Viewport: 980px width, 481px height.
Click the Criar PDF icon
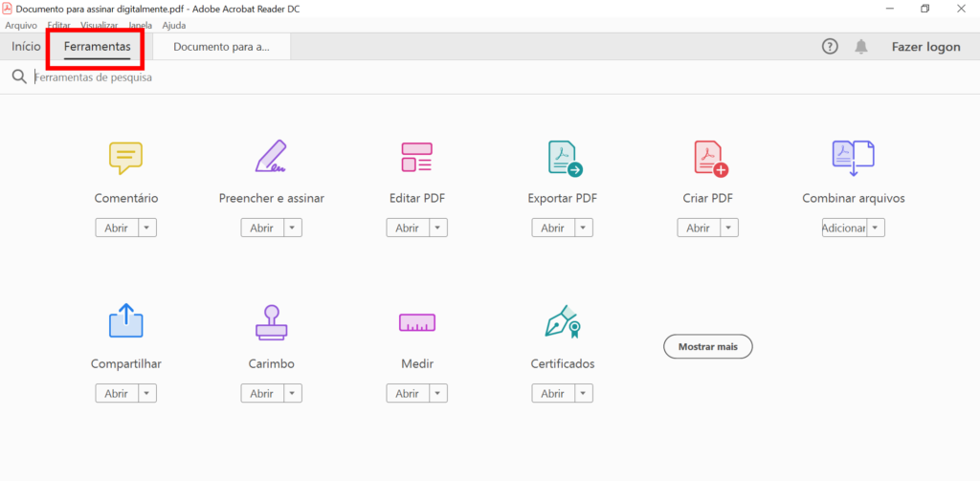point(709,157)
